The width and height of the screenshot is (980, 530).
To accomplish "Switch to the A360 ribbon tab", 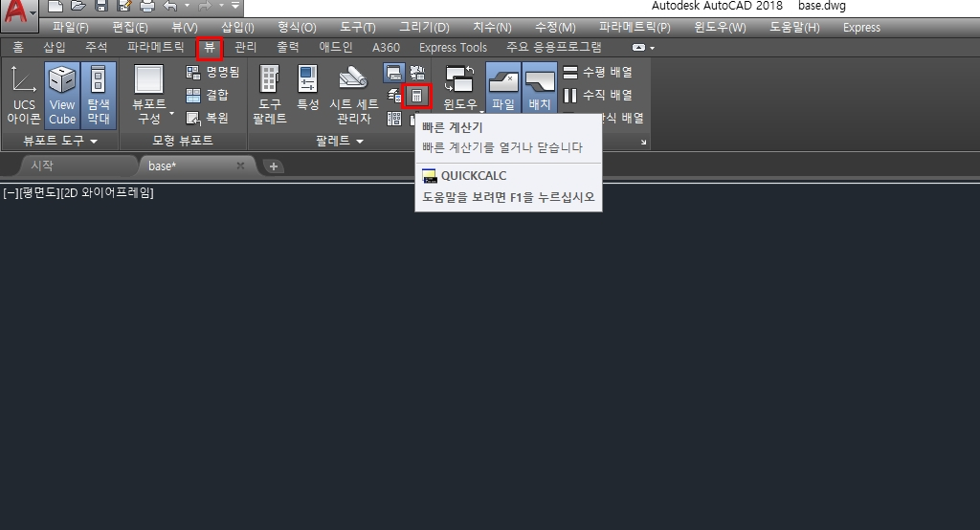I will point(386,47).
